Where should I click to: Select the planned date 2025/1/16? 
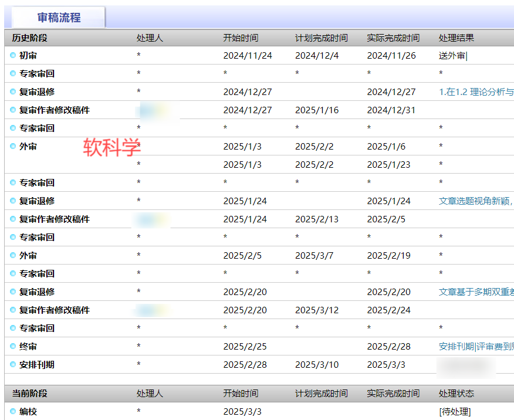[317, 110]
